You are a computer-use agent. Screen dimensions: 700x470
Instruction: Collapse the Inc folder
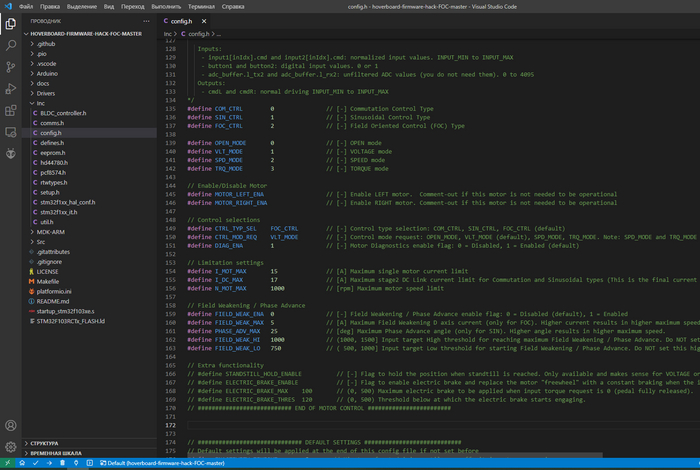[x=41, y=103]
